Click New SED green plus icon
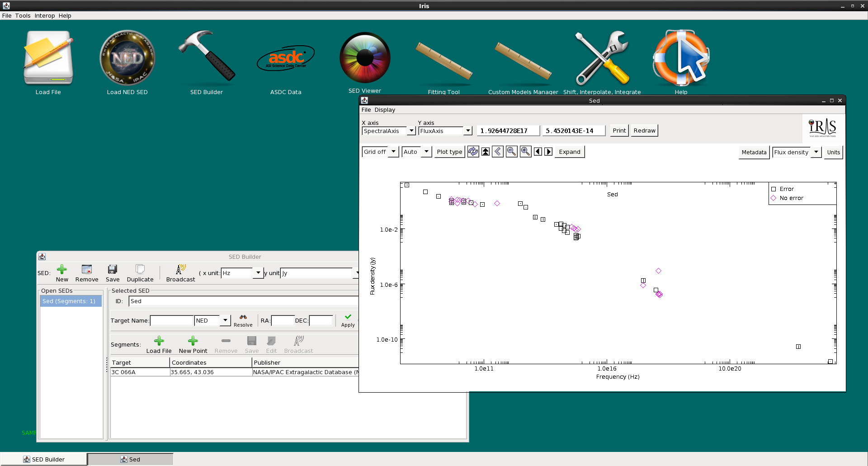 [x=62, y=270]
